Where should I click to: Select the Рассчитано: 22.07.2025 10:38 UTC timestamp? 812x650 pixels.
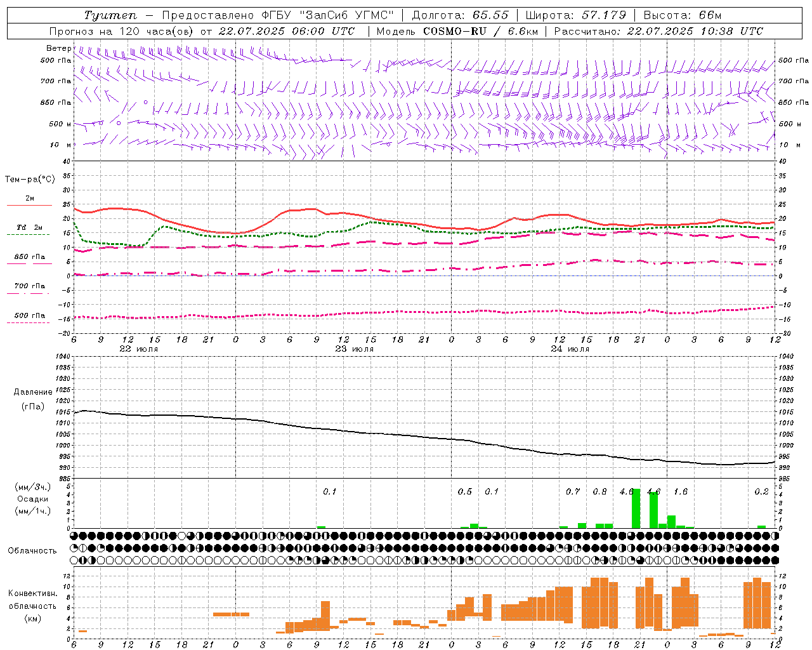click(x=658, y=31)
